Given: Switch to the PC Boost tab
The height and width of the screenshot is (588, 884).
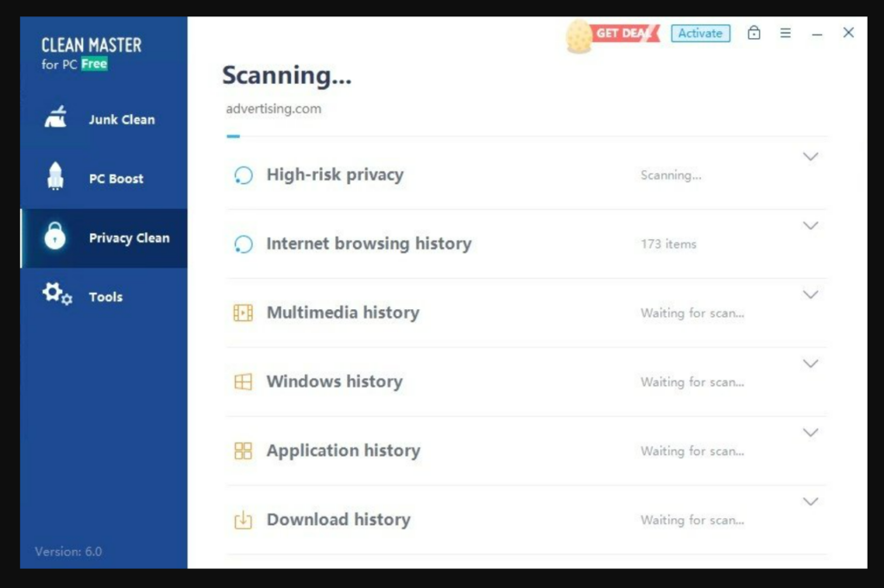Looking at the screenshot, I should pyautogui.click(x=104, y=179).
